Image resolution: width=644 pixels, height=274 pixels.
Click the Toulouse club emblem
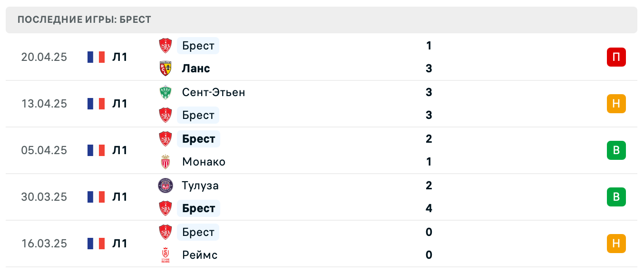tap(166, 185)
